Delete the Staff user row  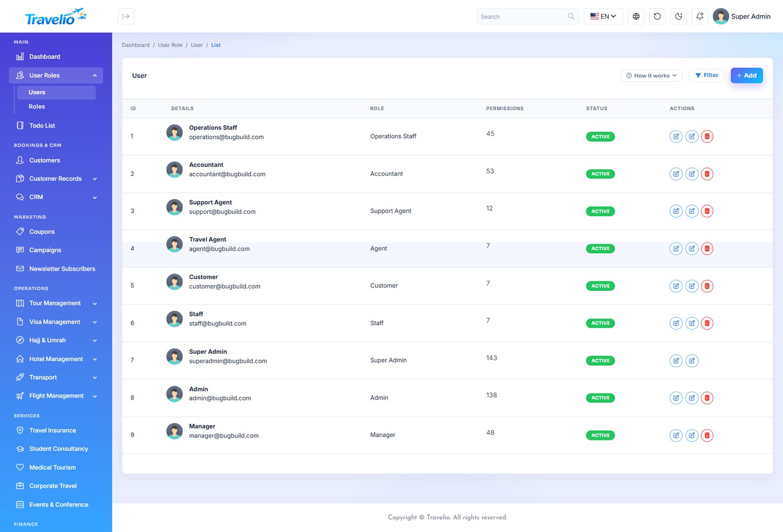click(707, 323)
